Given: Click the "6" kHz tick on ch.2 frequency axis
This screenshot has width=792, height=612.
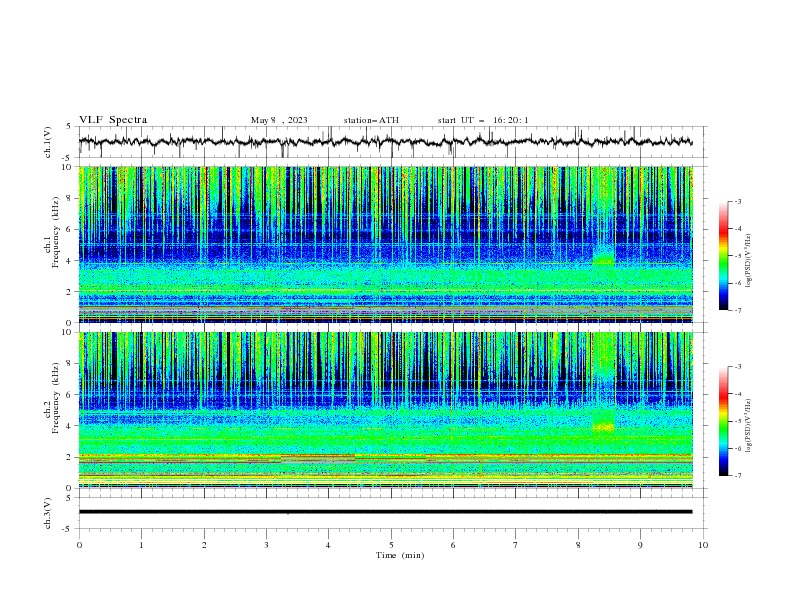Looking at the screenshot, I should pyautogui.click(x=70, y=395).
